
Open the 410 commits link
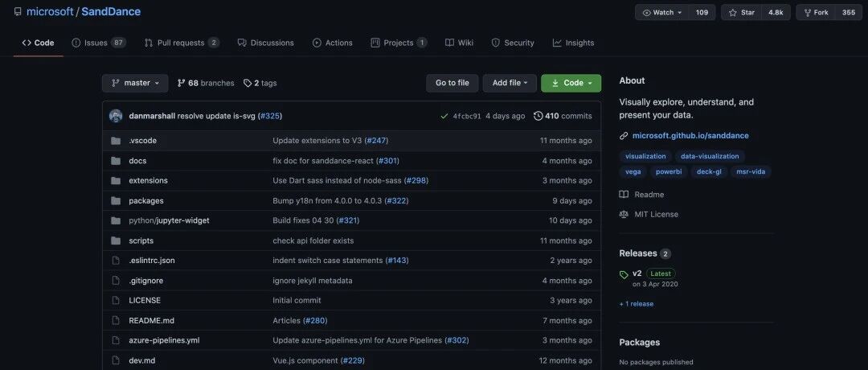coord(563,116)
